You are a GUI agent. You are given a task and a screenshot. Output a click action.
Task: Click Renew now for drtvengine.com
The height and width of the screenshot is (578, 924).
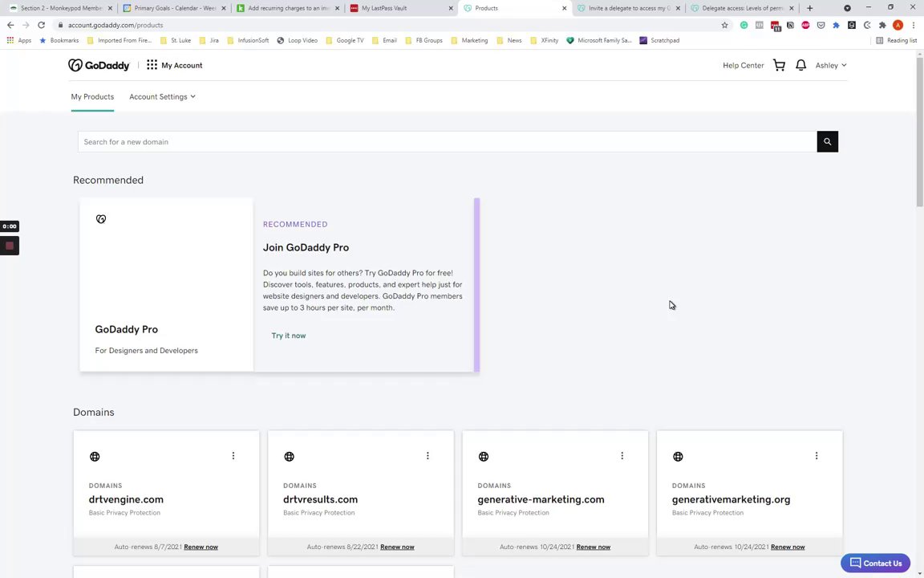[201, 547]
